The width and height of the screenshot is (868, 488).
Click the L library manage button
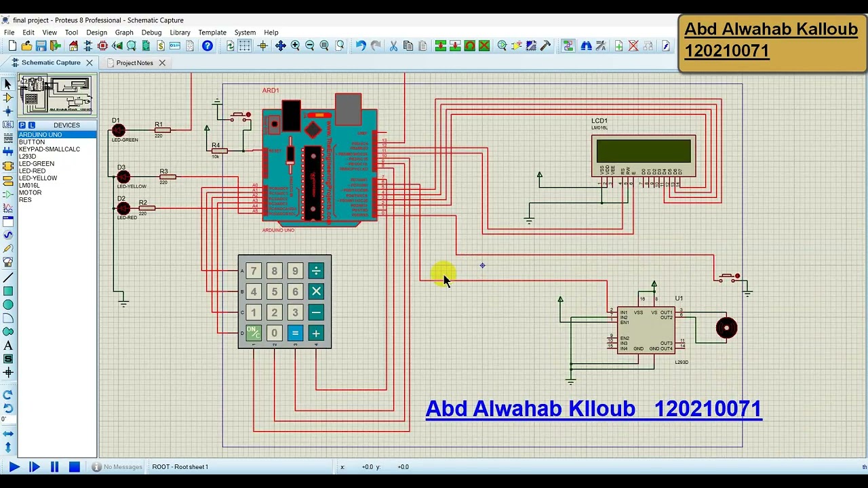[31, 125]
